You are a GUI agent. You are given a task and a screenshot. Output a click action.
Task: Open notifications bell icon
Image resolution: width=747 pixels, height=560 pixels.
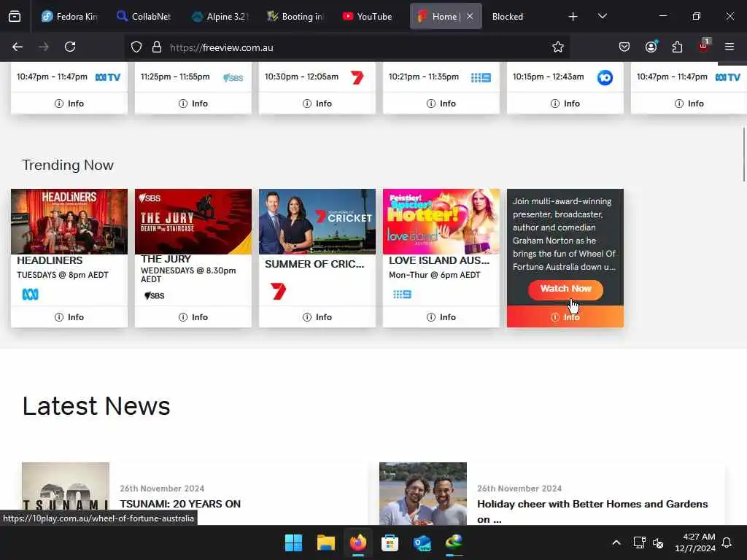(x=727, y=542)
